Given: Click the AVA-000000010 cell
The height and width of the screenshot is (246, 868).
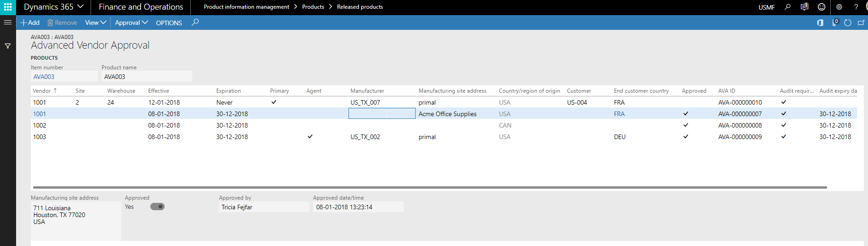Looking at the screenshot, I should (740, 102).
